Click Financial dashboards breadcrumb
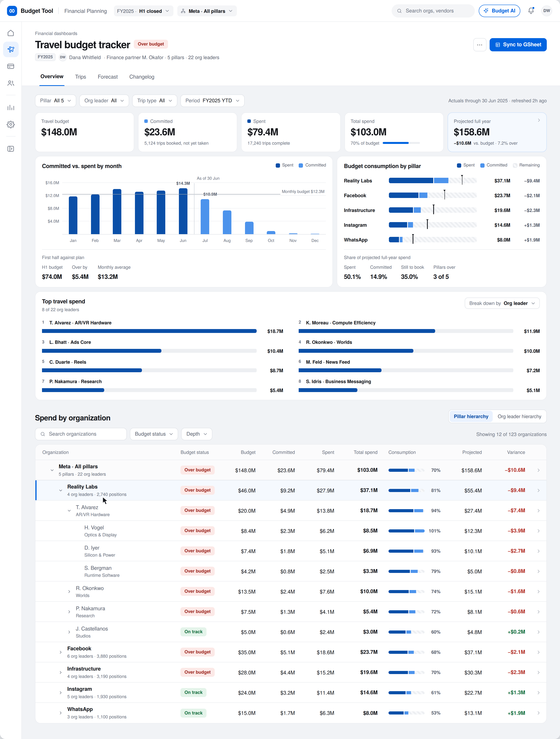560x739 pixels. point(56,33)
